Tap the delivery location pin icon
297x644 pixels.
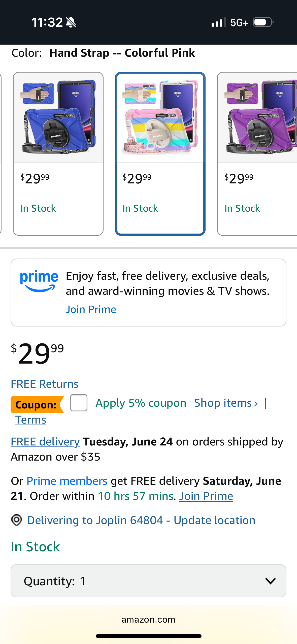[17, 520]
